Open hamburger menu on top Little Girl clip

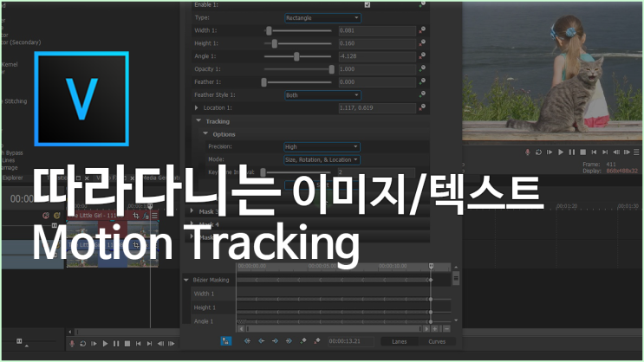pyautogui.click(x=154, y=216)
